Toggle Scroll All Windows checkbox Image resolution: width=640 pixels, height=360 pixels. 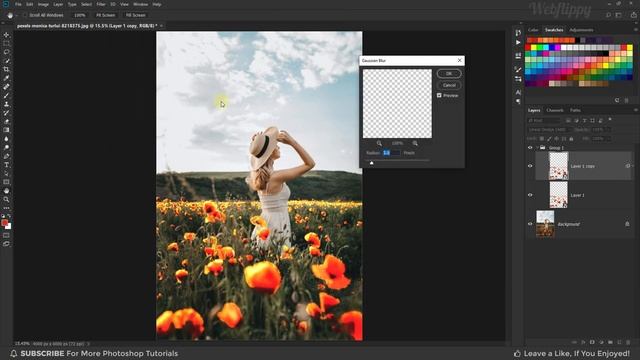point(25,15)
